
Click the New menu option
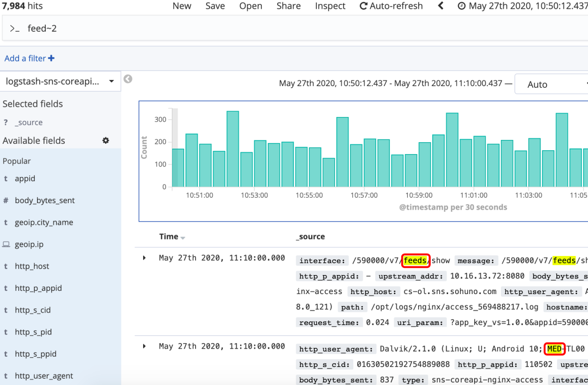click(182, 6)
